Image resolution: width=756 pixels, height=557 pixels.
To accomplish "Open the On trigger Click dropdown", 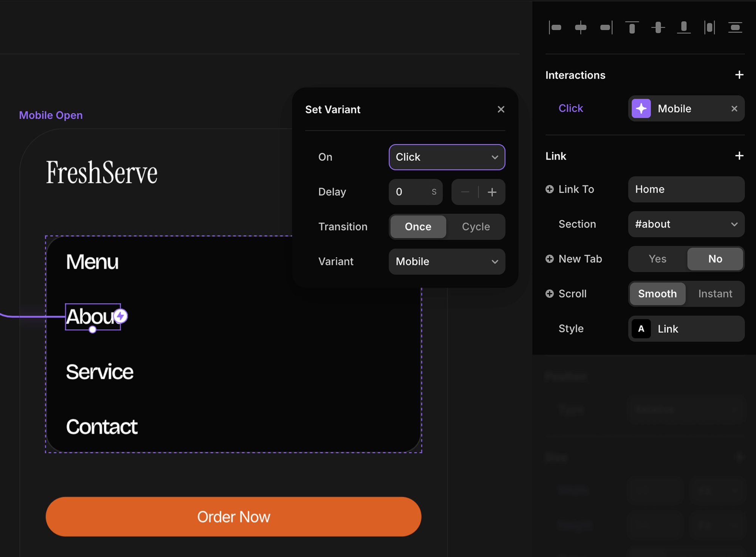I will [447, 157].
